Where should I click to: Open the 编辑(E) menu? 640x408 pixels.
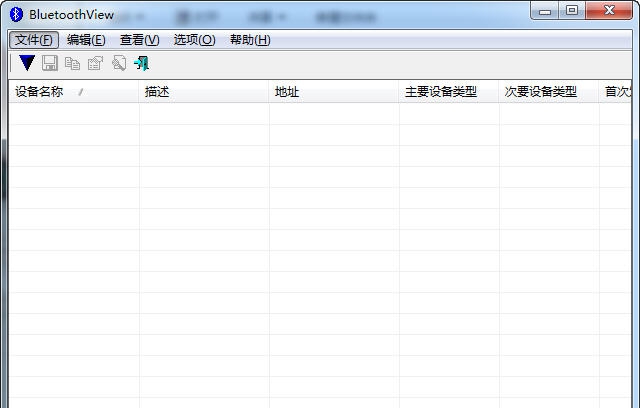(86, 40)
